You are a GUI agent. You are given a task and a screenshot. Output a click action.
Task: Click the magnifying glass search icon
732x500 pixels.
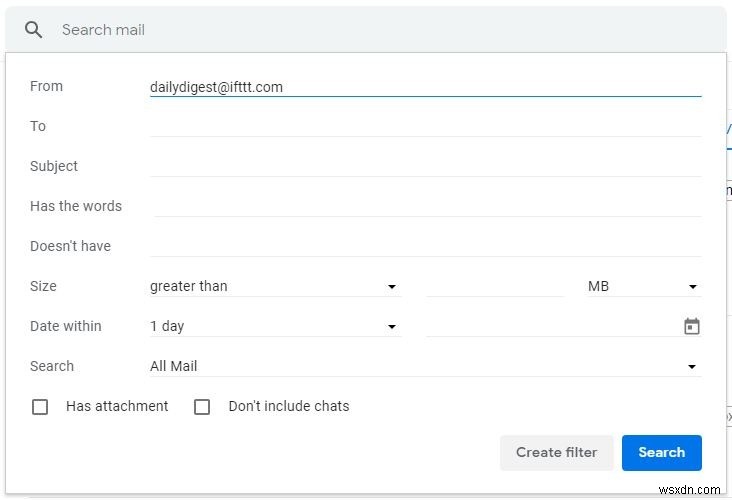[x=34, y=30]
